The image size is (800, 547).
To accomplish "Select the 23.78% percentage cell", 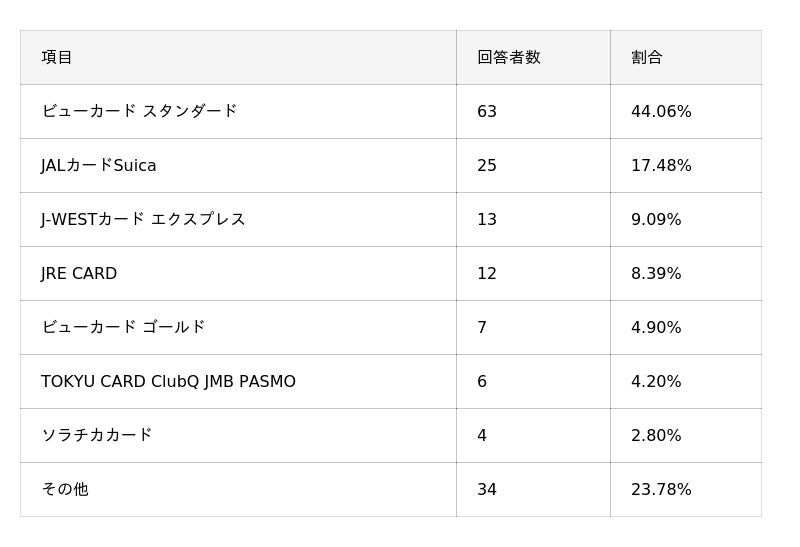I will 661,489.
